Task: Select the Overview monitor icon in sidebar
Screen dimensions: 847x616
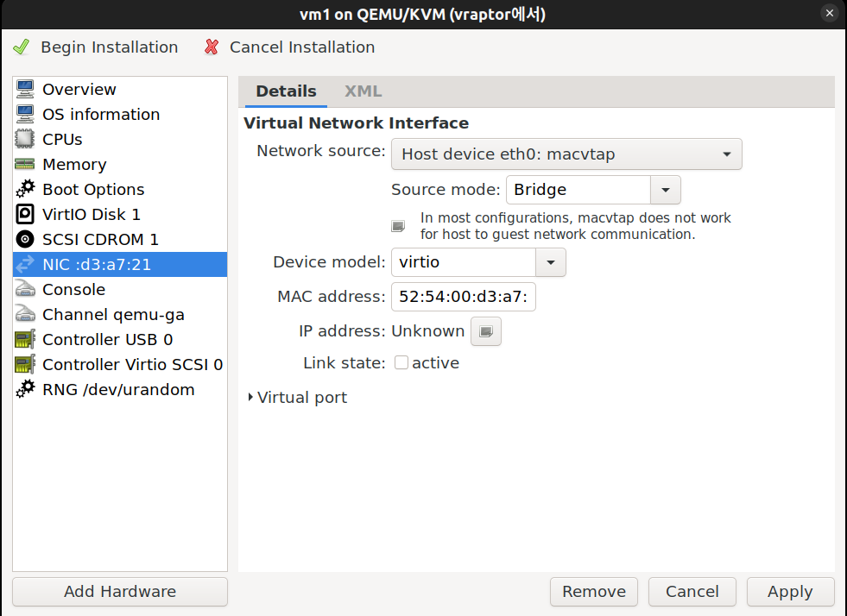Action: [25, 89]
